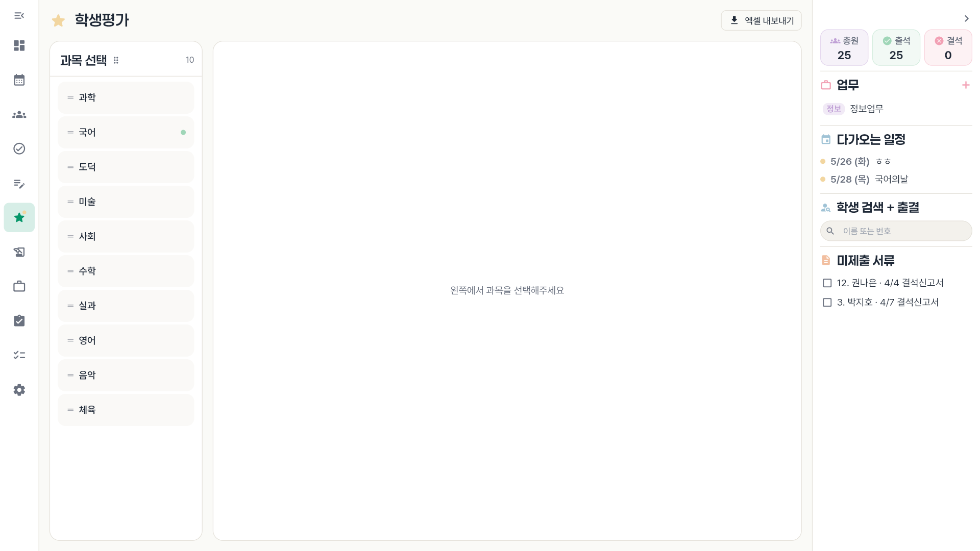980x551 pixels.
Task: Select the 실과 subject
Action: (x=126, y=306)
